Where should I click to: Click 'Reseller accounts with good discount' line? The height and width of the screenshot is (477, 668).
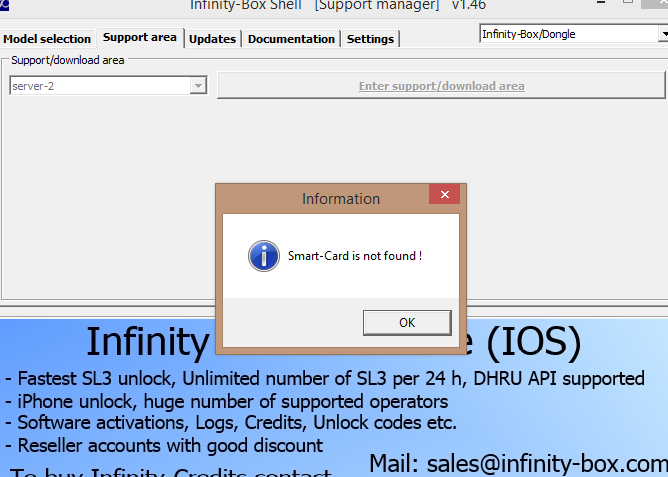pyautogui.click(x=164, y=445)
